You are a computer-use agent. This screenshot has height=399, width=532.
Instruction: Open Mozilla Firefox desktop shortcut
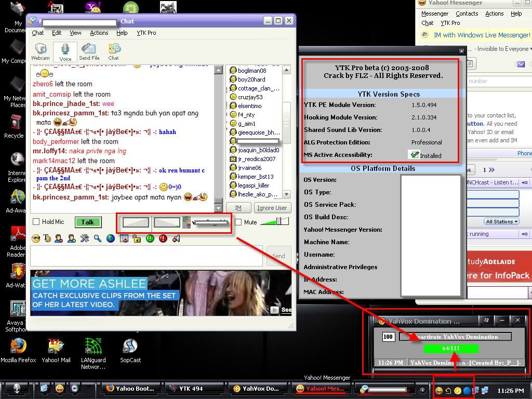pyautogui.click(x=18, y=351)
